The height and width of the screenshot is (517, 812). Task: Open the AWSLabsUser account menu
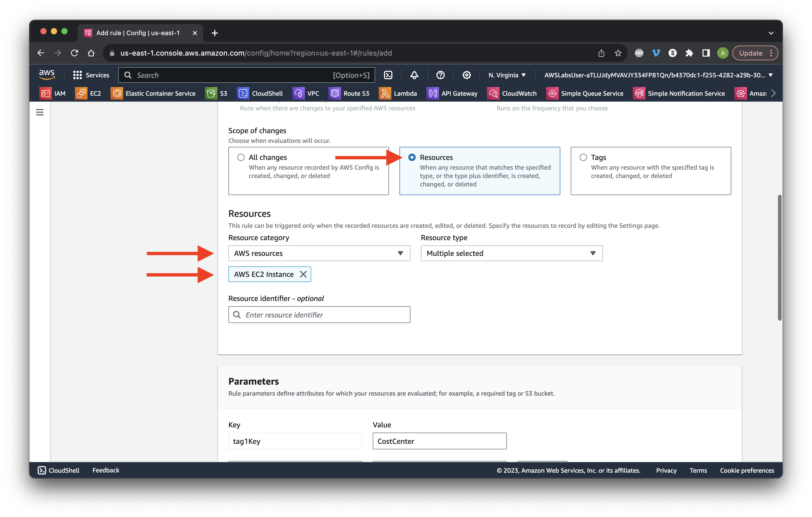point(658,75)
